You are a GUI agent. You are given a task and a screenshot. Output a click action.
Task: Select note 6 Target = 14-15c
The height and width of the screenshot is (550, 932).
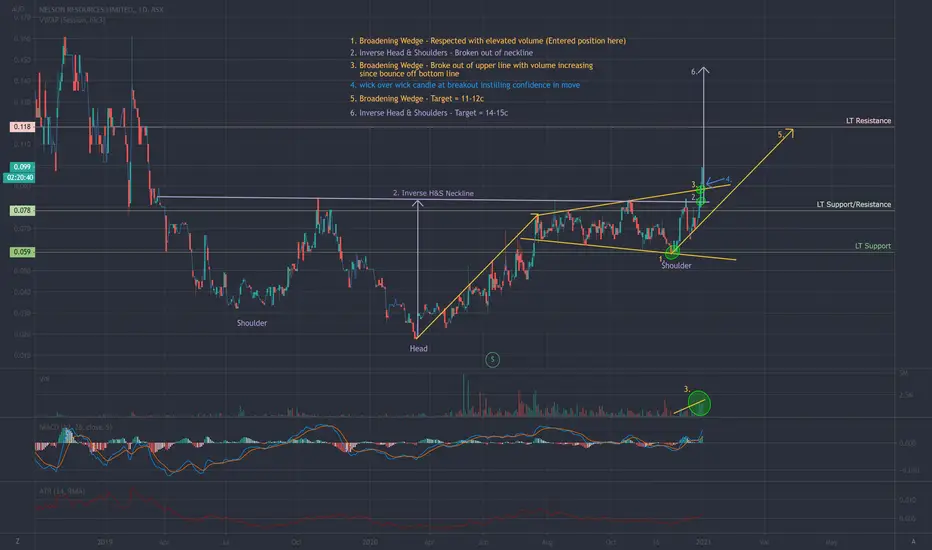429,113
